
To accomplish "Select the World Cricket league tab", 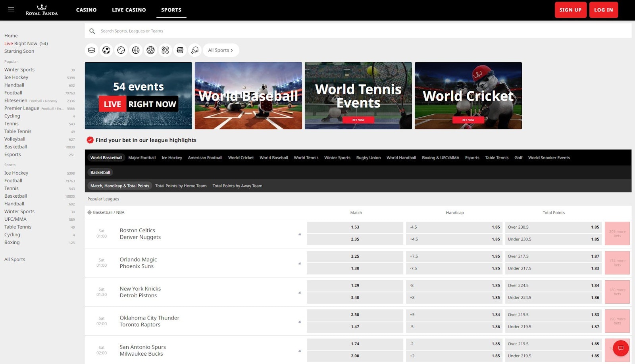I will [x=241, y=158].
